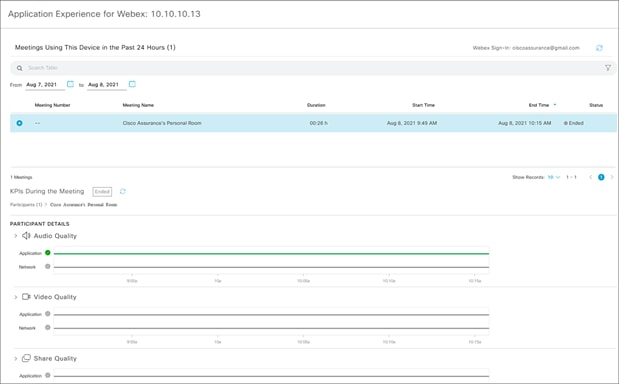Click the Audio Quality speaker icon
Viewport: 619px width, 384px height.
26,236
